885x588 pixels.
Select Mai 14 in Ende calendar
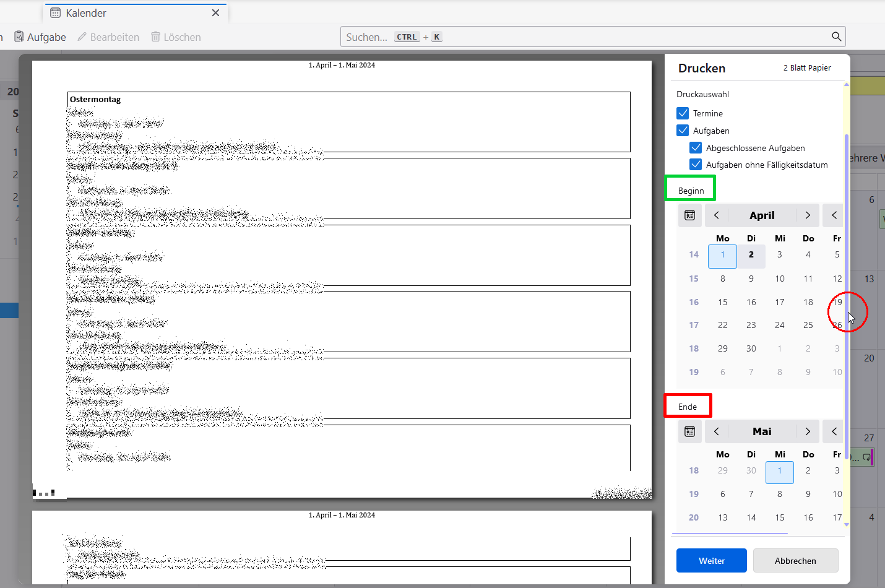751,517
